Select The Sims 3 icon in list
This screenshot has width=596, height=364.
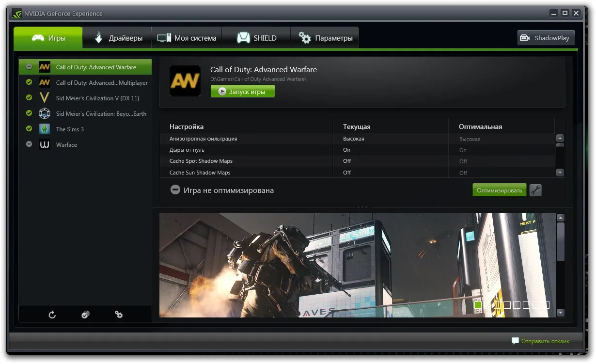(x=45, y=129)
